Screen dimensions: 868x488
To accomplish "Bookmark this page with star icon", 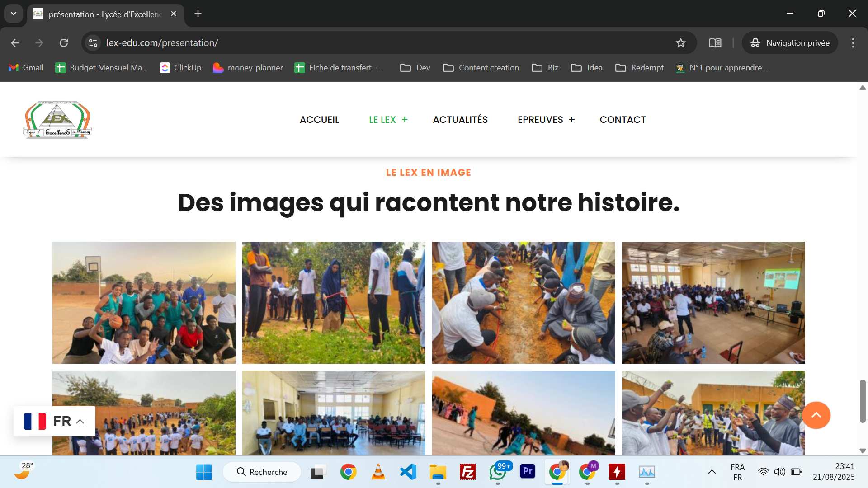I will click(680, 43).
